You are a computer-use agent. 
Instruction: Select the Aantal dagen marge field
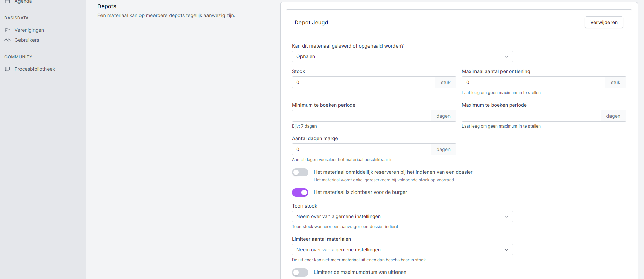(361, 149)
